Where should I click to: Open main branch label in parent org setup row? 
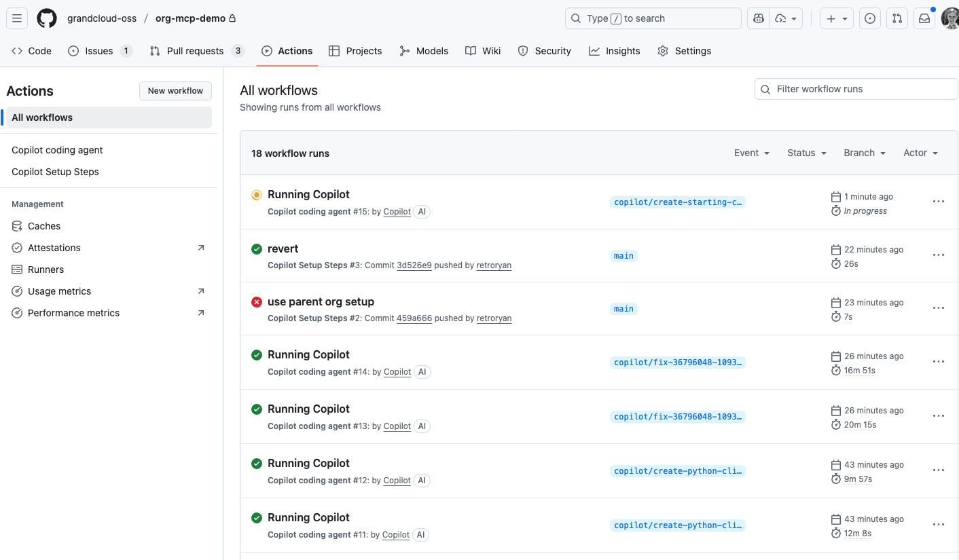coord(623,309)
